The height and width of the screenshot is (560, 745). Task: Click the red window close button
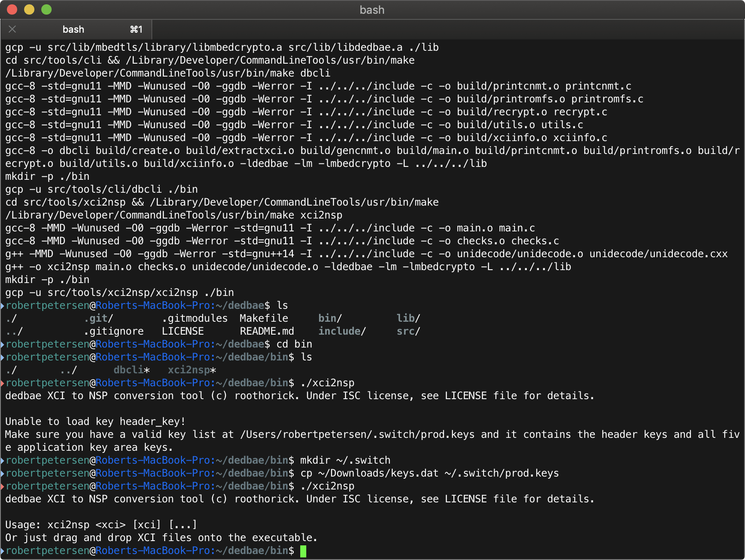click(x=12, y=9)
